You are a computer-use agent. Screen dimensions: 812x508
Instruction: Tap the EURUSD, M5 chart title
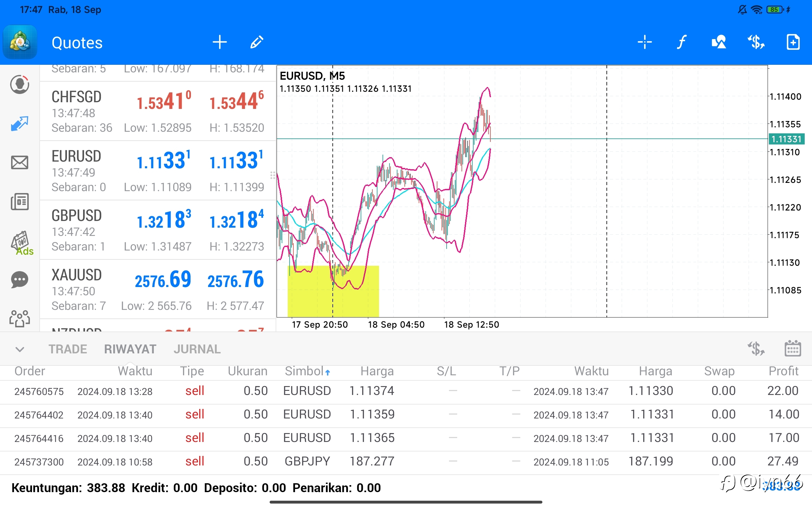312,76
